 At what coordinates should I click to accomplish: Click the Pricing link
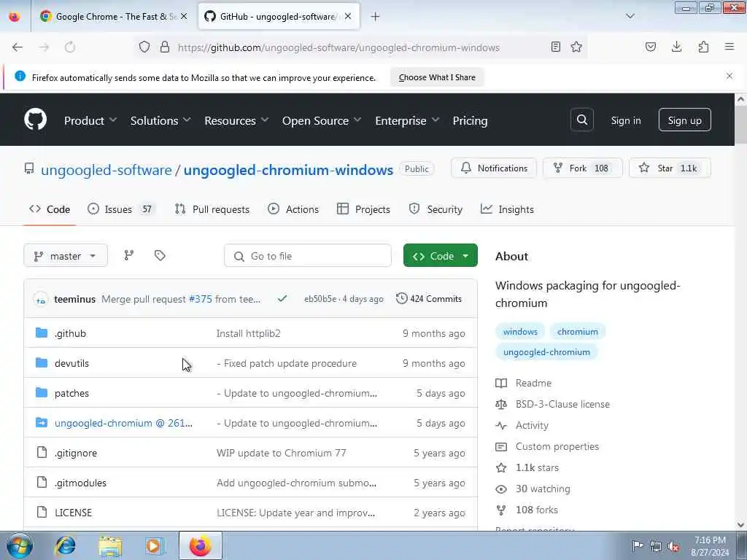point(470,120)
